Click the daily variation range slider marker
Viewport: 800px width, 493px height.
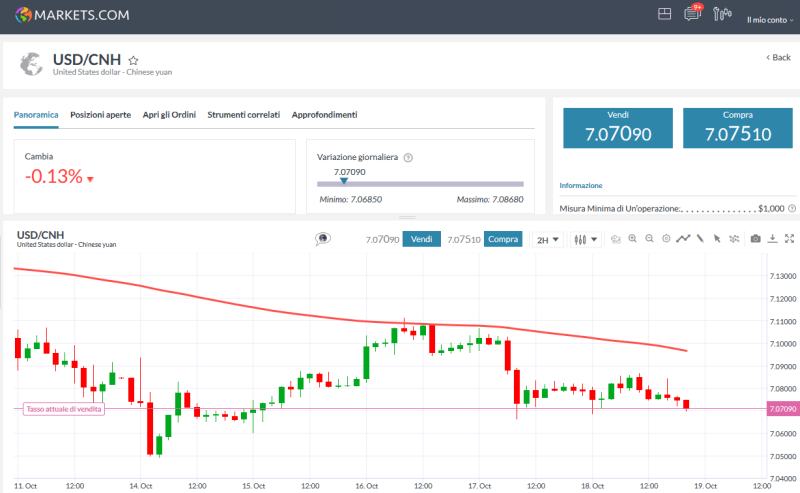pyautogui.click(x=343, y=181)
